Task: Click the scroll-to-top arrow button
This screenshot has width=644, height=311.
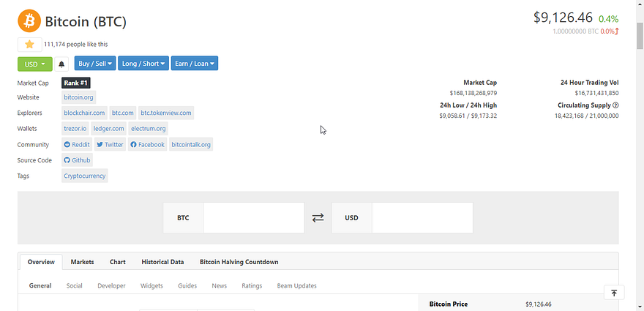Action: coord(614,293)
